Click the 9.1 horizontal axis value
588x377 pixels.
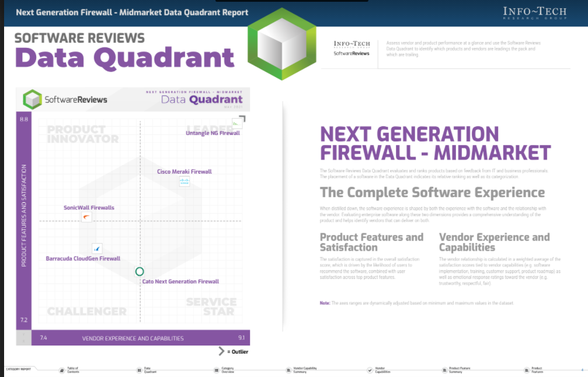tap(242, 338)
